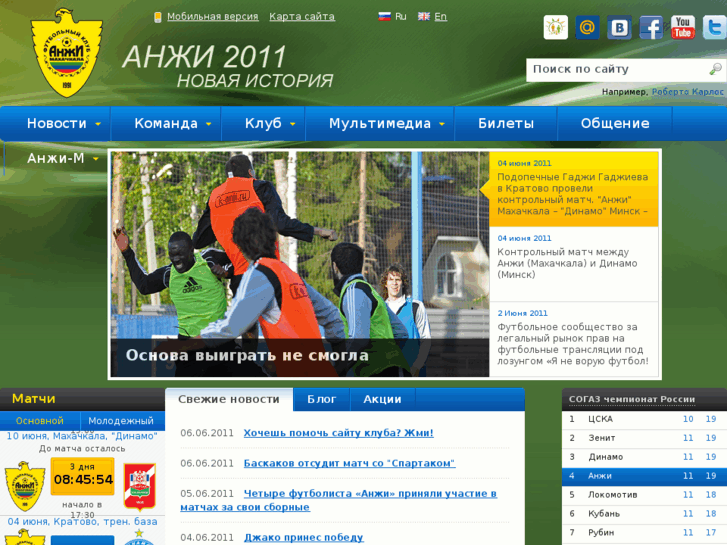Click the Роберто Карлос search example link
Image resolution: width=727 pixels, height=545 pixels.
(x=688, y=92)
